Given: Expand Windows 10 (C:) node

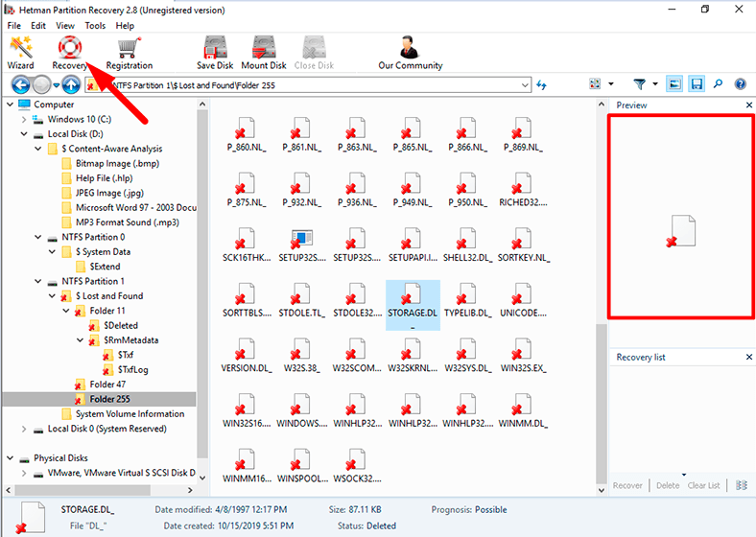Looking at the screenshot, I should tap(24, 119).
